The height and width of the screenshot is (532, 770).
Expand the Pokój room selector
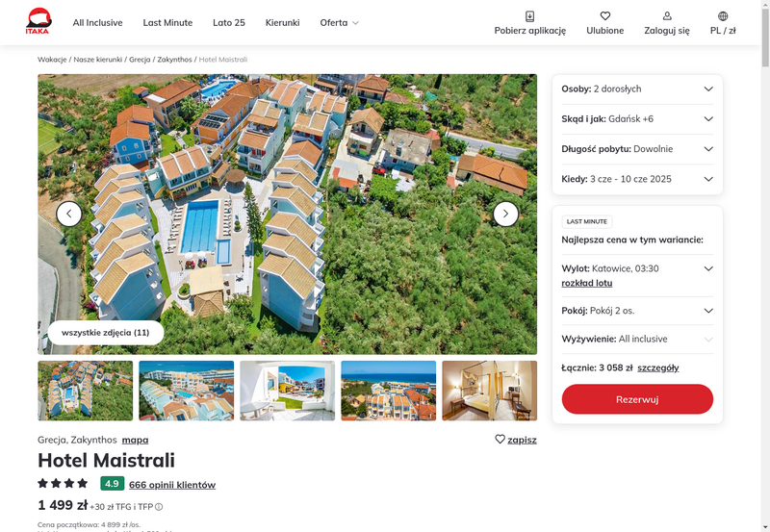[x=637, y=311]
